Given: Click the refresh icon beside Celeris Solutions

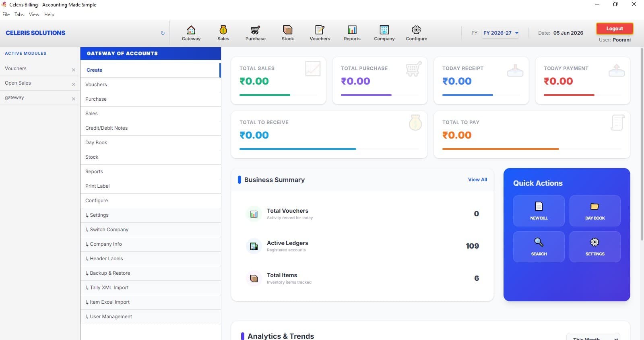Looking at the screenshot, I should [x=163, y=33].
